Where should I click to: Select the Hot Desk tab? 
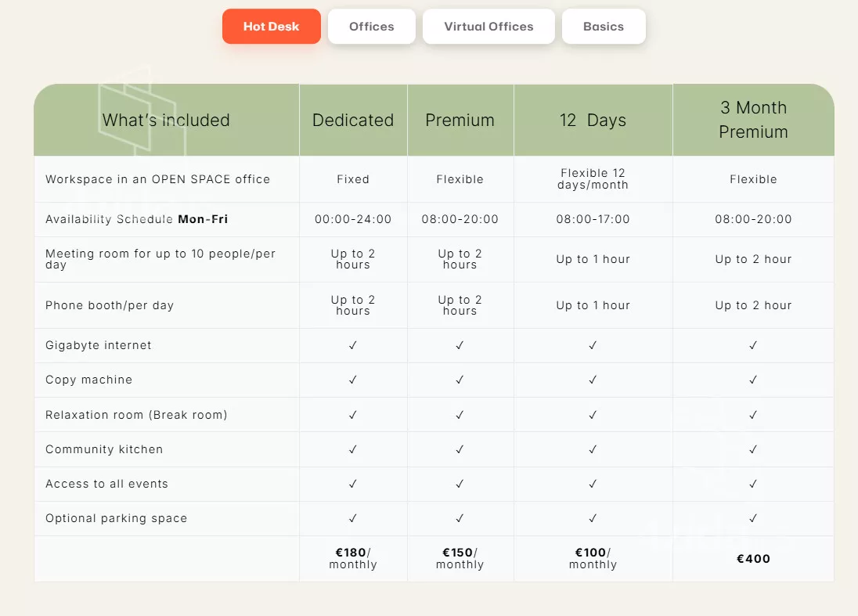(x=271, y=27)
